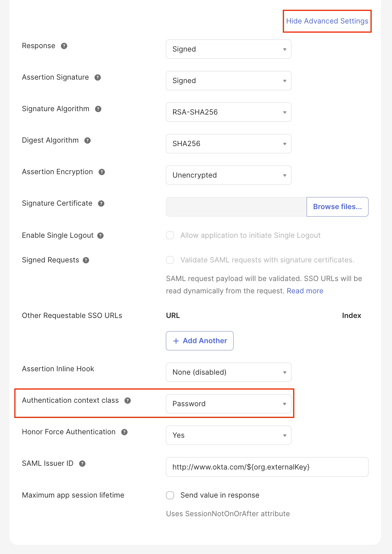This screenshot has height=554, width=392.
Task: Click SAML Issuer ID help icon
Action: click(83, 463)
